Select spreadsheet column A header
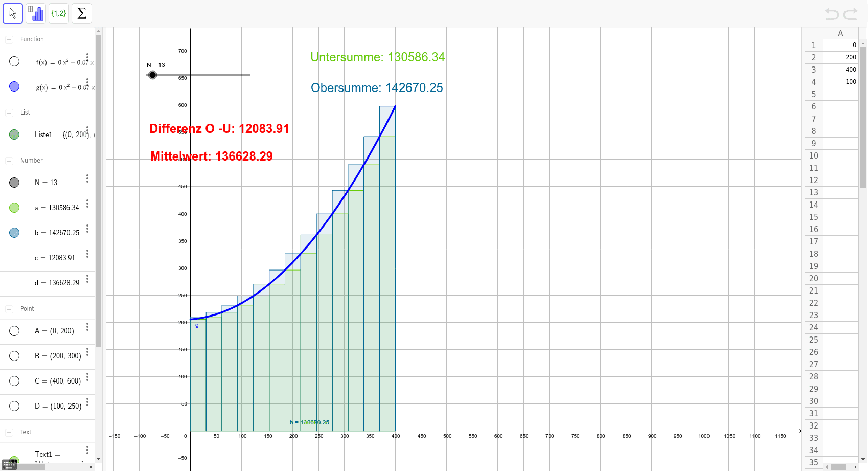The height and width of the screenshot is (472, 868). coord(840,33)
